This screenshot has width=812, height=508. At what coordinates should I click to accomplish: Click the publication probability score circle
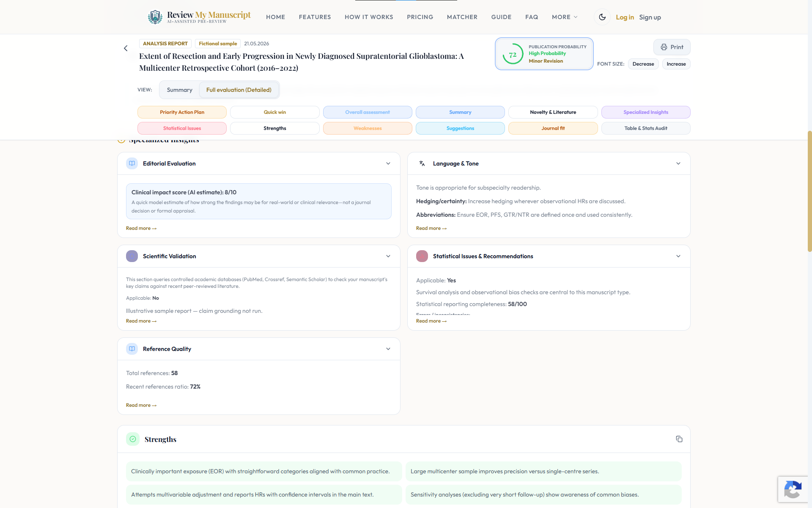coord(513,54)
